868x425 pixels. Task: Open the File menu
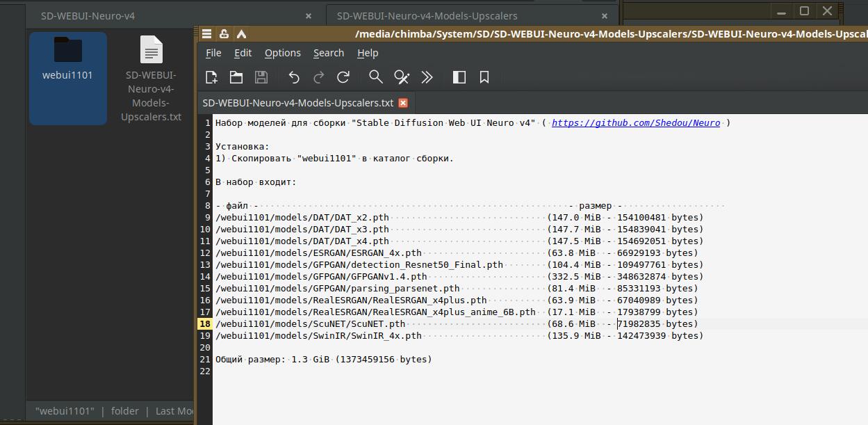point(213,53)
